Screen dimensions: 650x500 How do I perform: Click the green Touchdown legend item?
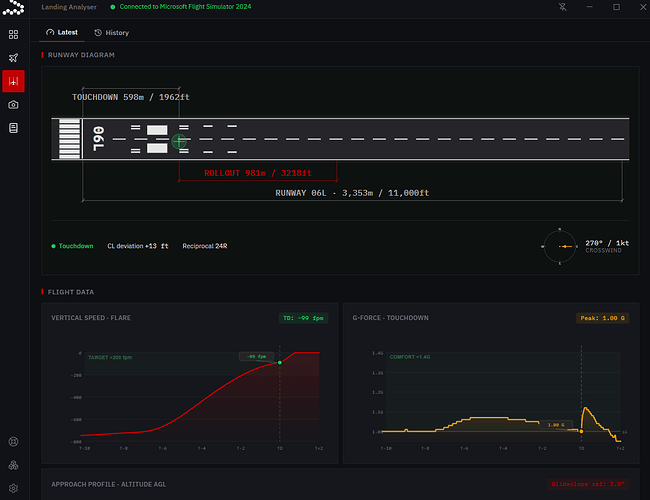(72, 246)
